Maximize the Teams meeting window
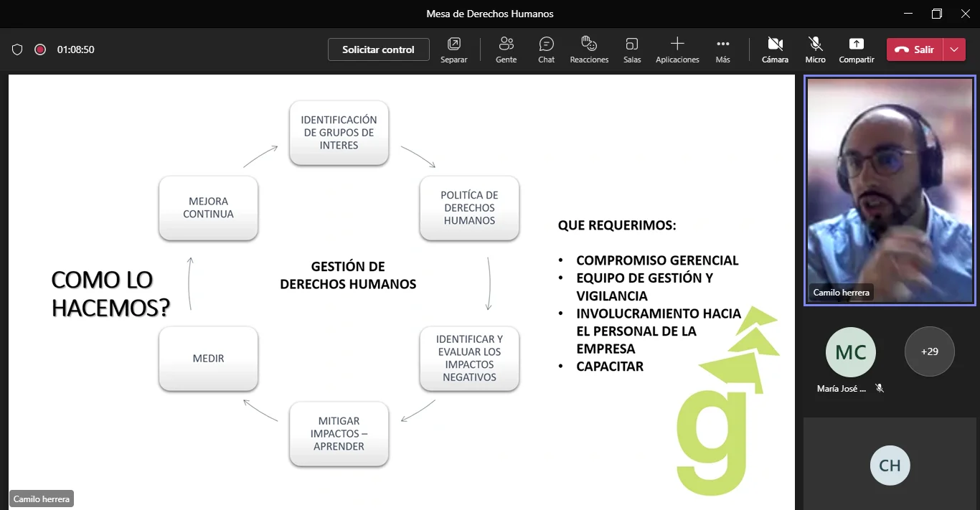 (x=936, y=14)
